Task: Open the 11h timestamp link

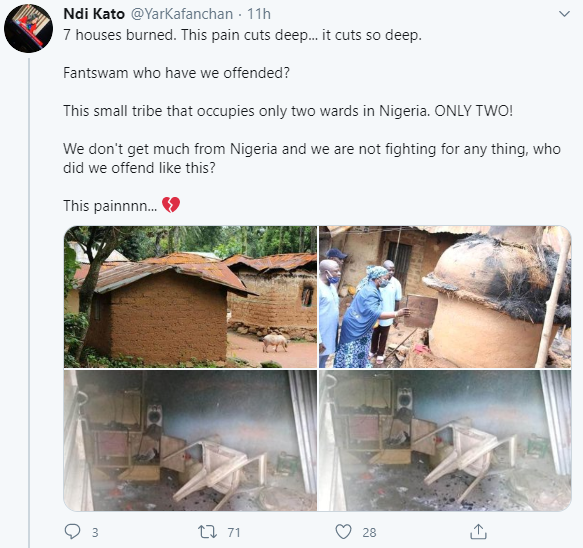Action: tap(259, 14)
